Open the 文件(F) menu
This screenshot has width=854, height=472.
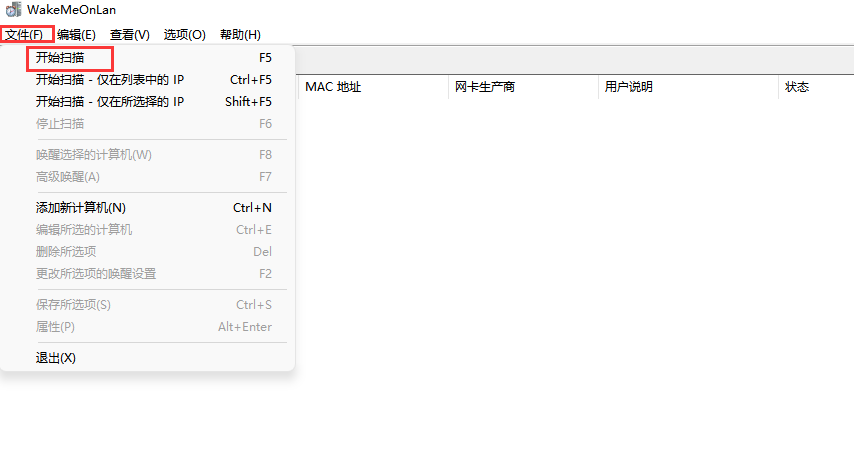coord(24,35)
